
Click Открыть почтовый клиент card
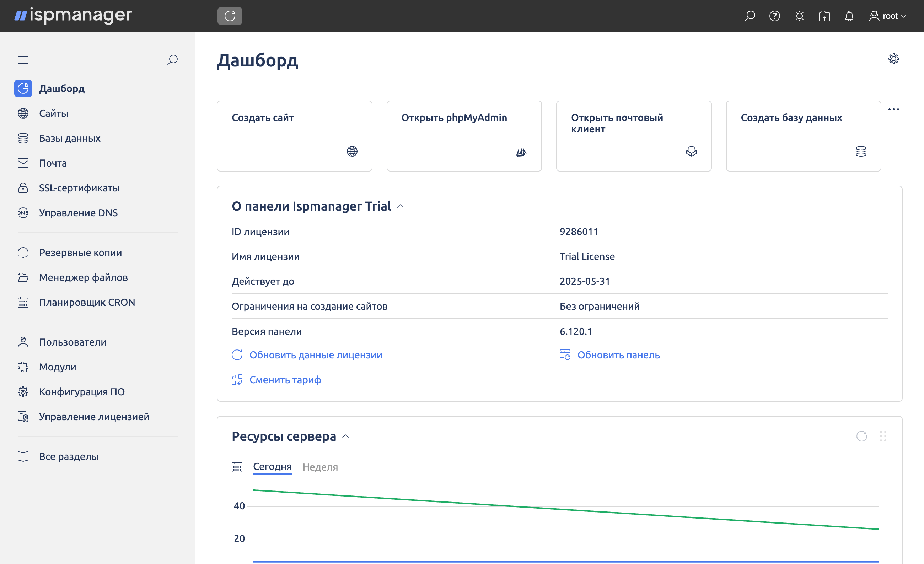click(x=634, y=136)
